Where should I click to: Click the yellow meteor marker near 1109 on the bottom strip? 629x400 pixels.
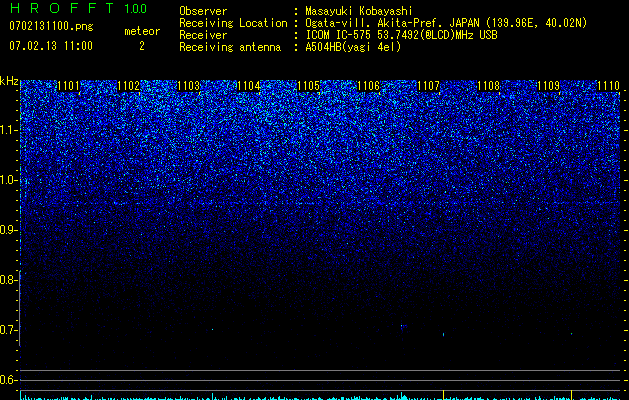click(571, 394)
